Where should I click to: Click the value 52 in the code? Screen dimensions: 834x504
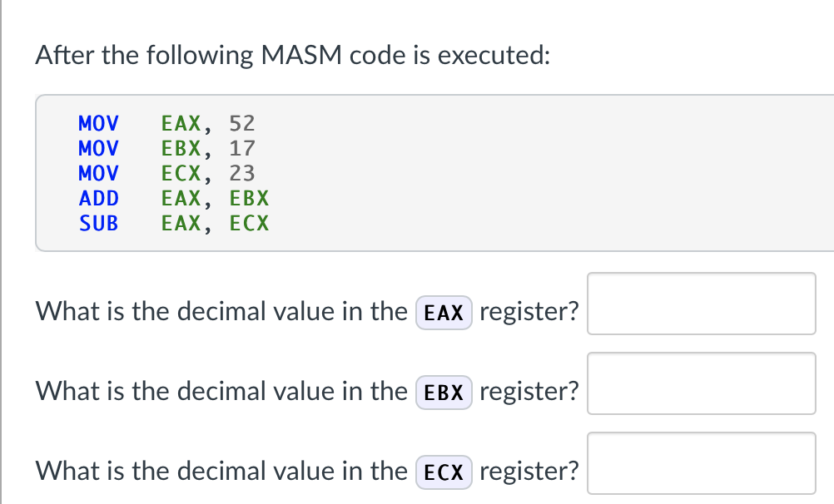pos(242,124)
